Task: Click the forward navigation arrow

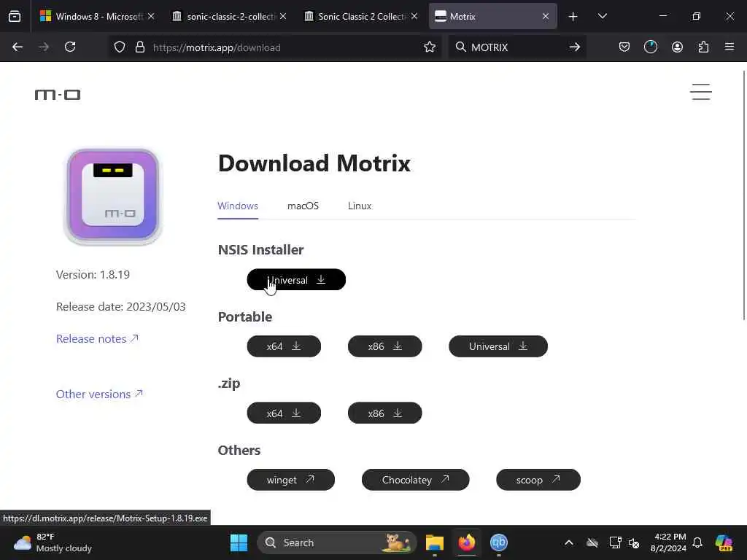Action: click(x=44, y=47)
